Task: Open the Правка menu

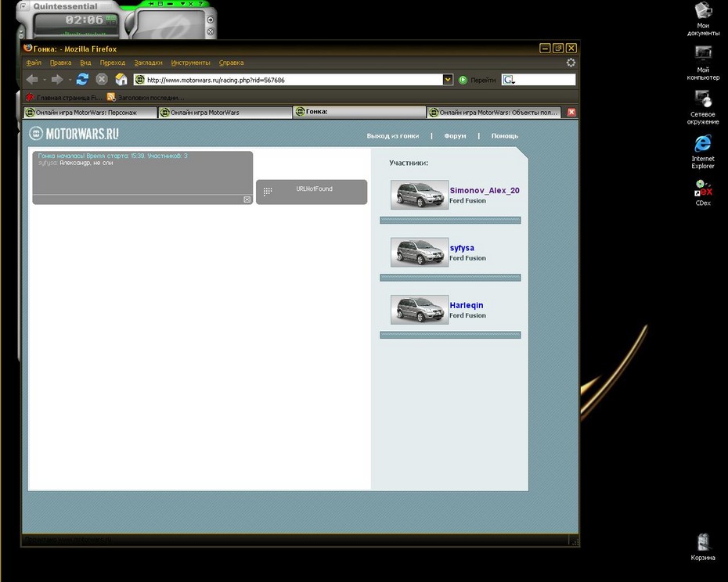Action: [x=60, y=63]
